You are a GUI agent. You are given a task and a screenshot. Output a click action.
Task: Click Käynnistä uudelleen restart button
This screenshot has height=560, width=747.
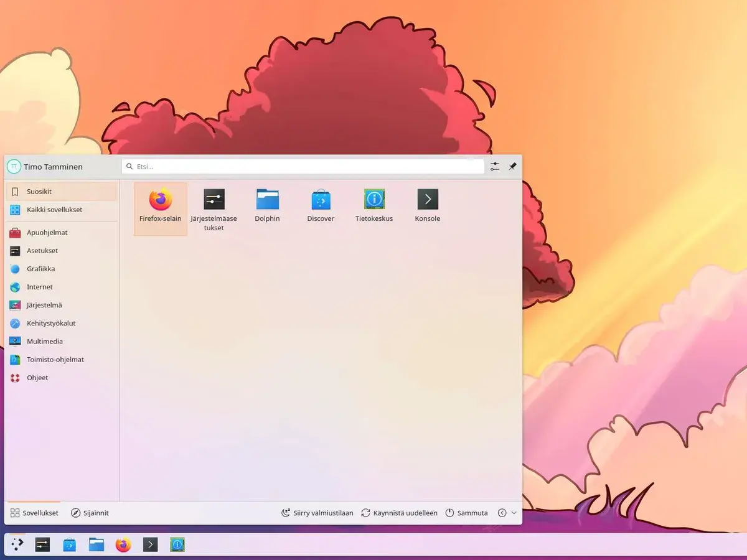click(x=399, y=513)
